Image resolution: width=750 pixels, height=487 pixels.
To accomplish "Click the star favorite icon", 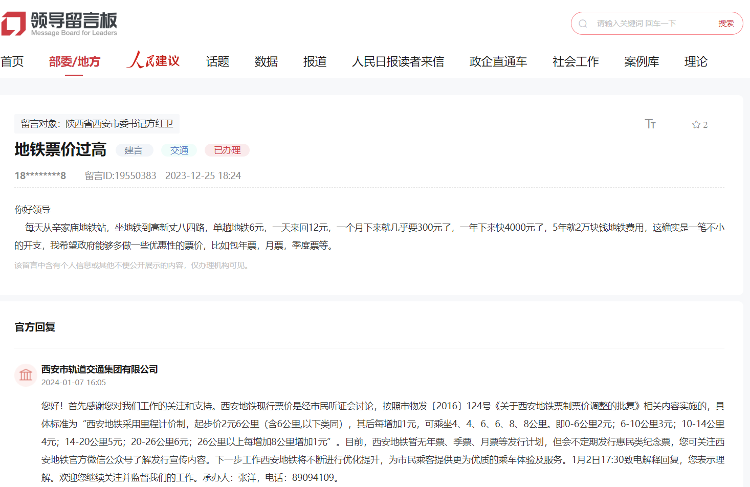I will pyautogui.click(x=695, y=125).
